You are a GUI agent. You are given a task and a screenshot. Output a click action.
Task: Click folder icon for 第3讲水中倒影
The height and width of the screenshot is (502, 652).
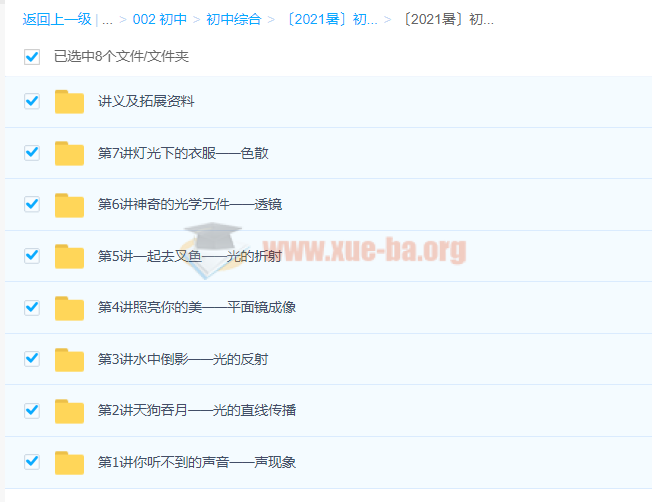coord(69,359)
